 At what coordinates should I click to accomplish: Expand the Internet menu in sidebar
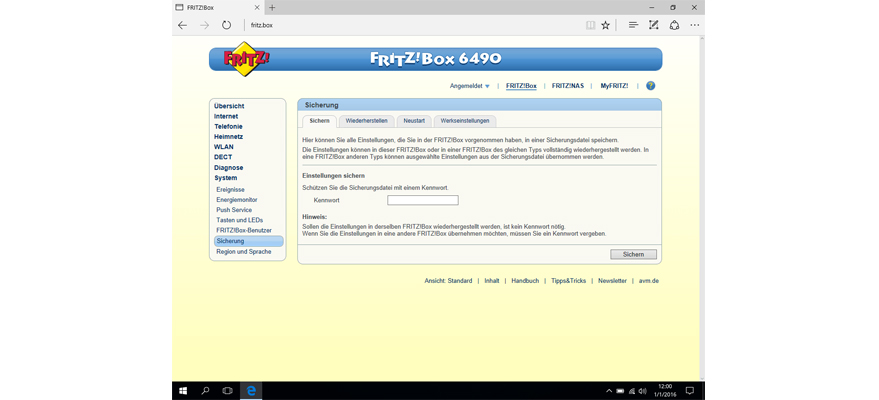click(x=226, y=116)
